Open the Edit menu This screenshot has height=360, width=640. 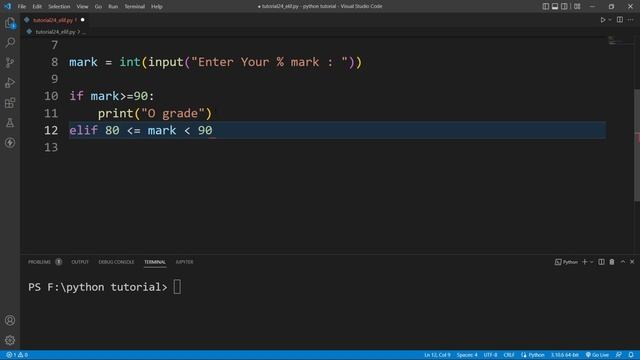click(x=37, y=7)
